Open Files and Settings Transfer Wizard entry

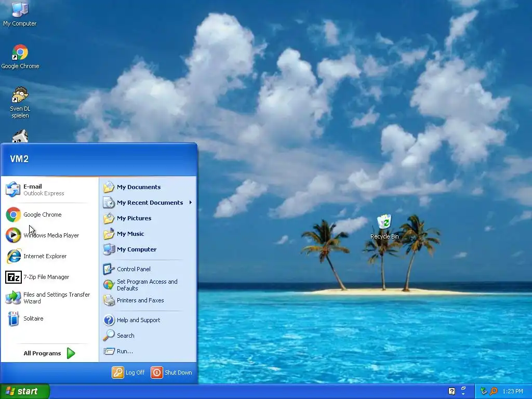coord(49,298)
